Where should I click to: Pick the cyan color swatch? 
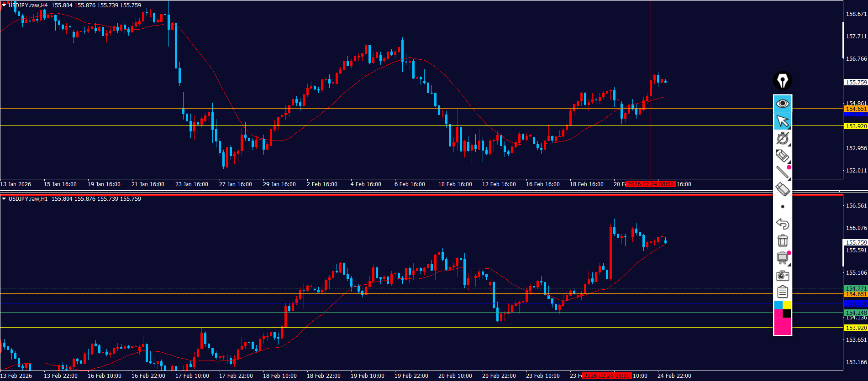click(x=778, y=305)
